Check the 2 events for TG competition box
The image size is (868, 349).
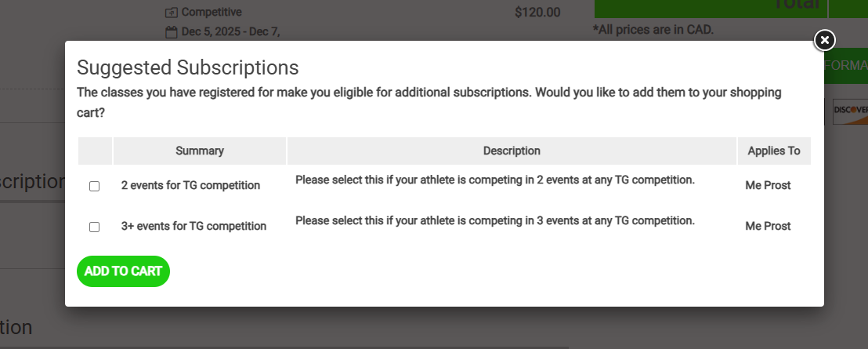point(95,187)
